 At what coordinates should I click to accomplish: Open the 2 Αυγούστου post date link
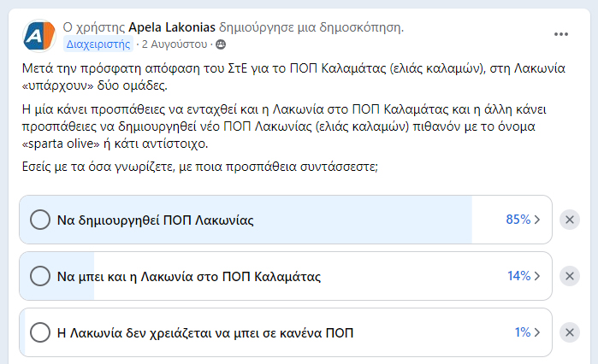coord(175,44)
